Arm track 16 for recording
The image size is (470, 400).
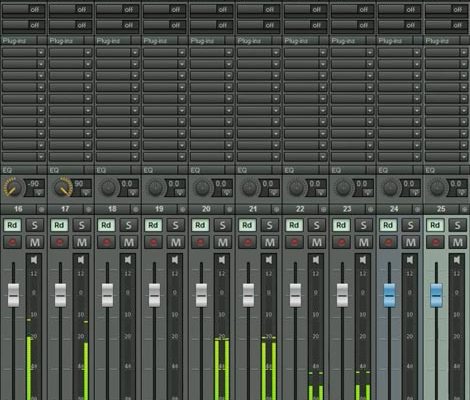(12, 242)
